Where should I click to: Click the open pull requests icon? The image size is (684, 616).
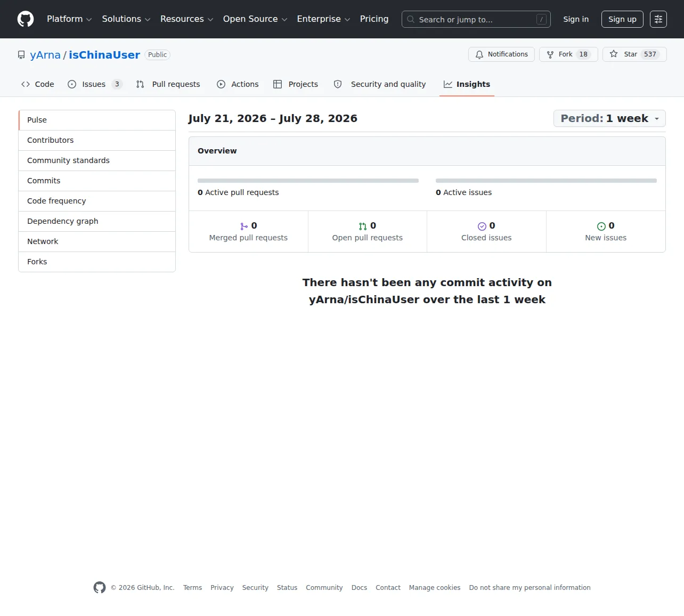tap(363, 226)
